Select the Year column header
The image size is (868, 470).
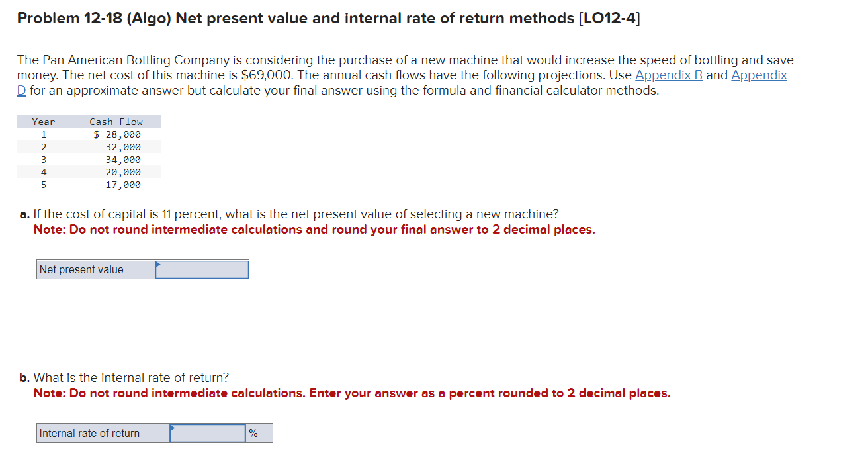pos(43,121)
